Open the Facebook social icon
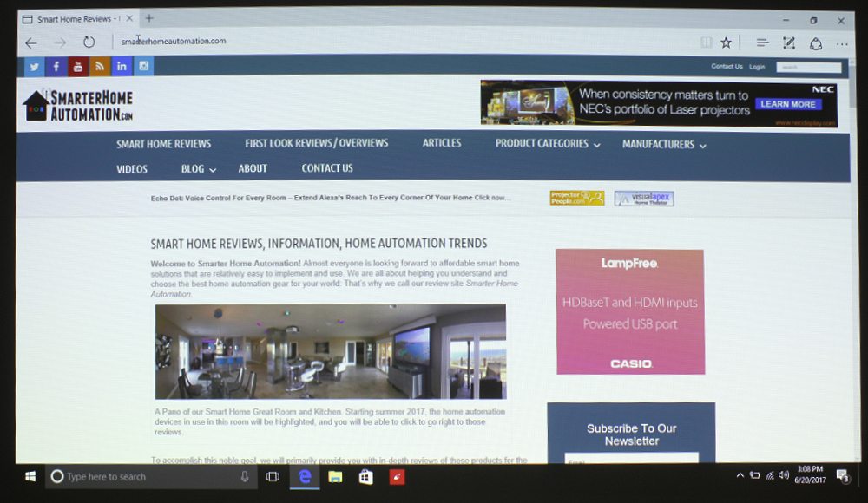Viewport: 868px width, 503px height. pyautogui.click(x=56, y=67)
